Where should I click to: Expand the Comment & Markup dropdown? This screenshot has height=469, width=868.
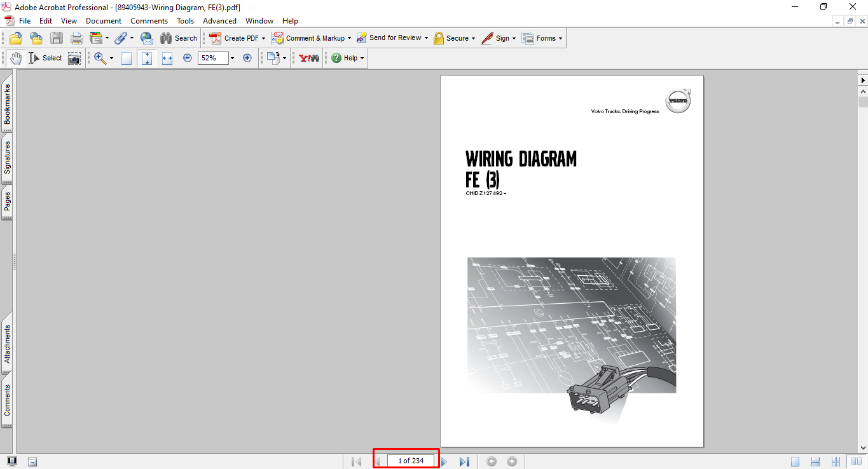coord(349,38)
